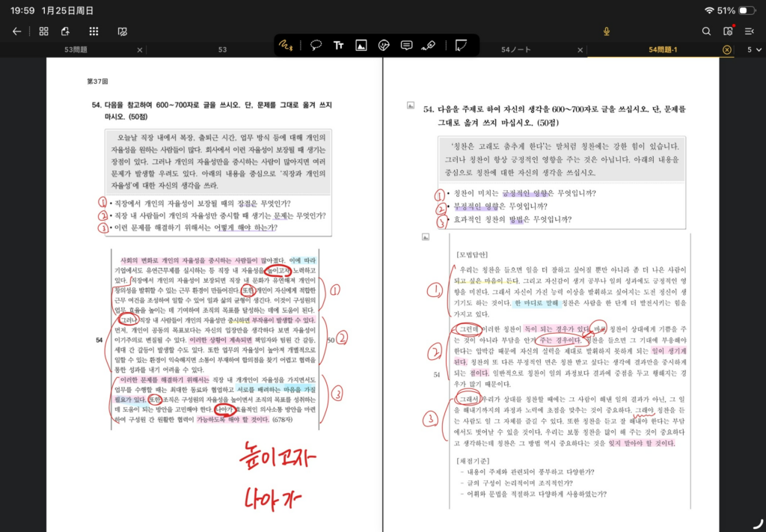Add a comment with the note tool
Image resolution: width=766 pixels, height=532 pixels.
click(406, 45)
